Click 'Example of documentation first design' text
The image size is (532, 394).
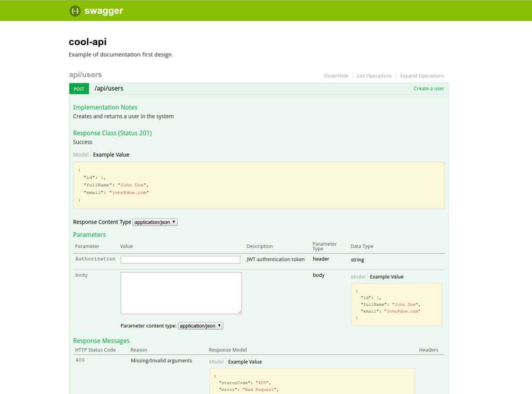(x=120, y=55)
